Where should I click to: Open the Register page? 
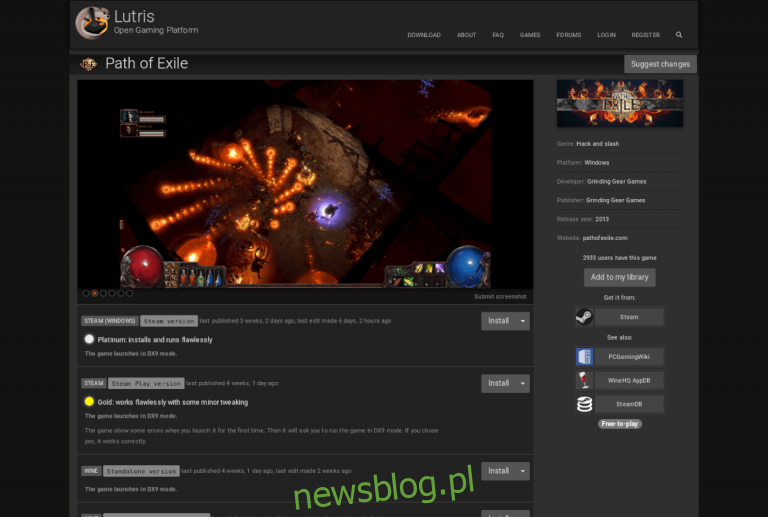(x=646, y=35)
